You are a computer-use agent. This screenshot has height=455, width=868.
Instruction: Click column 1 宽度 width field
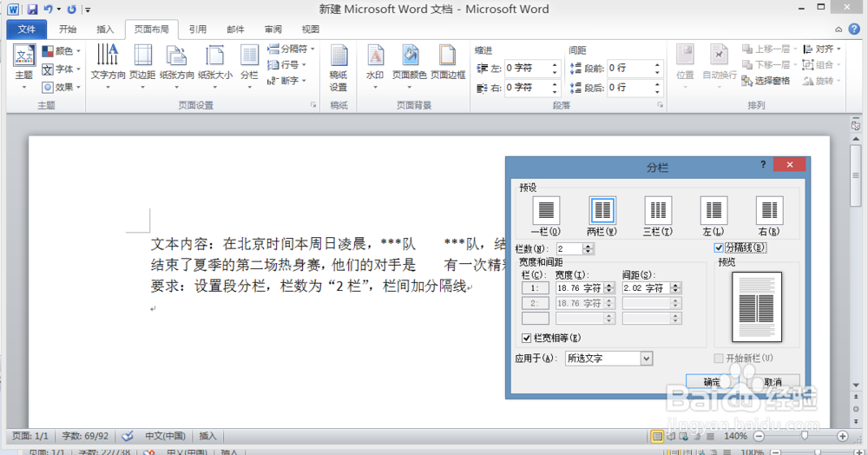coord(580,287)
